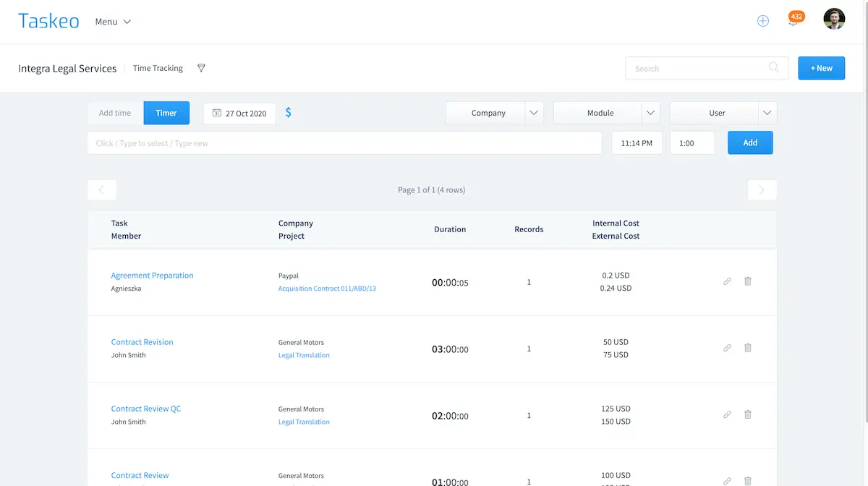
Task: Delete the Contract Review QC entry
Action: pyautogui.click(x=748, y=414)
